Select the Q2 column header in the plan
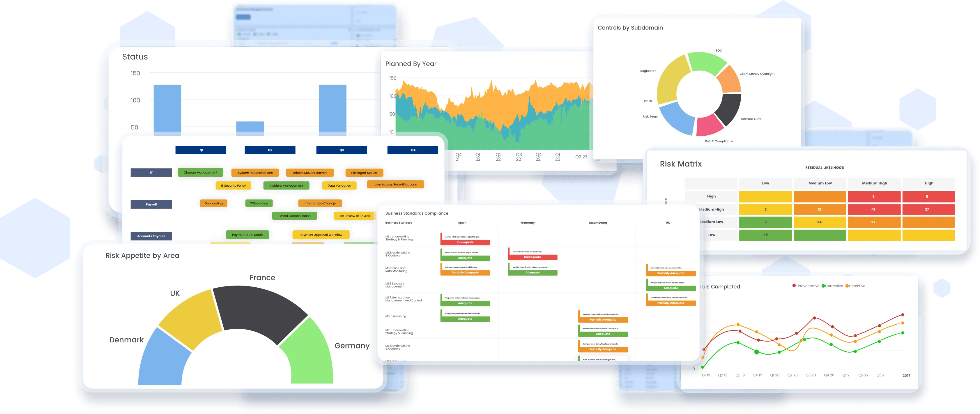 (x=270, y=150)
